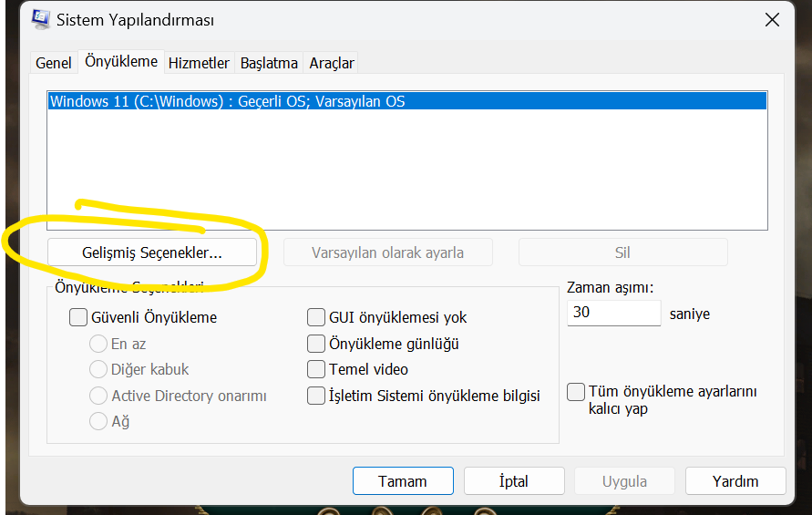
Task: Select the Windows 11 (C:\Windows) boot entry
Action: [x=407, y=101]
